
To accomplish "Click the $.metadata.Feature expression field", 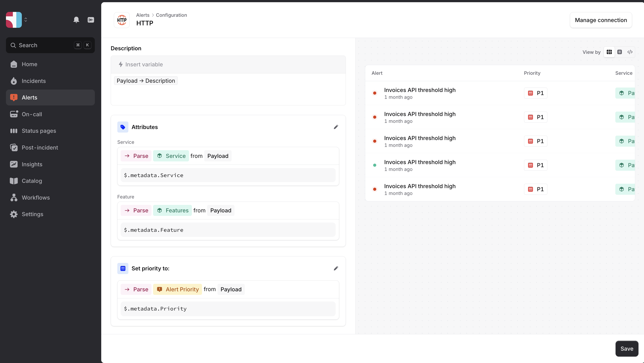I will [x=228, y=230].
